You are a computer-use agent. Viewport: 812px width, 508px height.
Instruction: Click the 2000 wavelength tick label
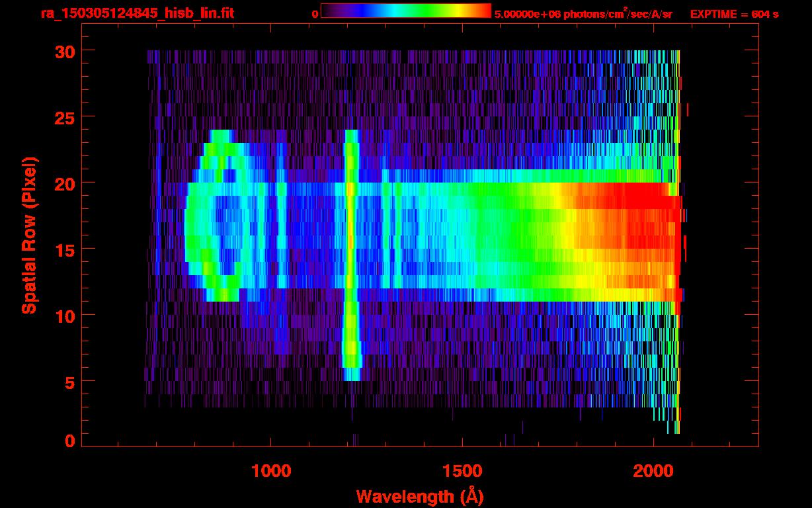653,471
